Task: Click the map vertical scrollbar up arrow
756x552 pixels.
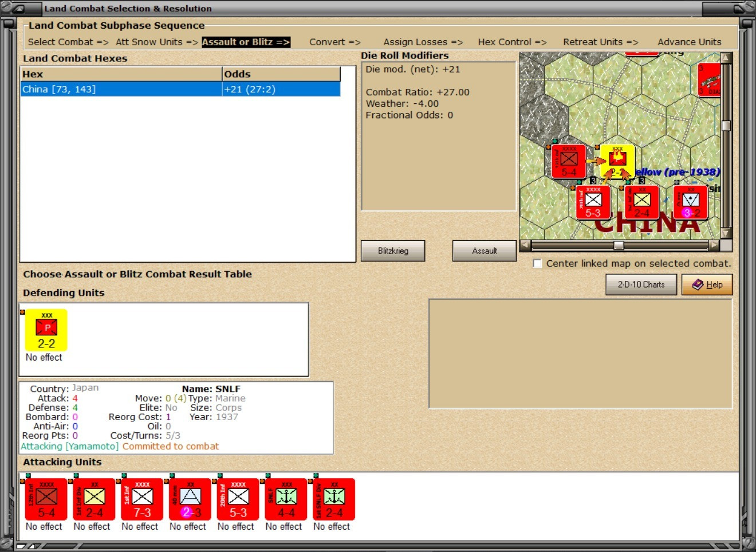Action: 726,58
